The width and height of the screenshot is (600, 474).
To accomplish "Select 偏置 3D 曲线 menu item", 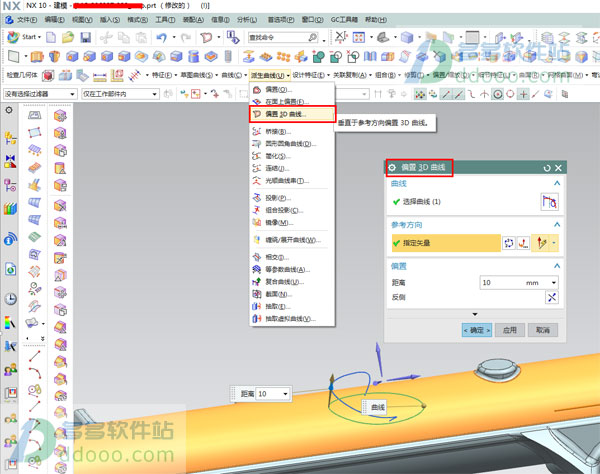I will (x=291, y=115).
